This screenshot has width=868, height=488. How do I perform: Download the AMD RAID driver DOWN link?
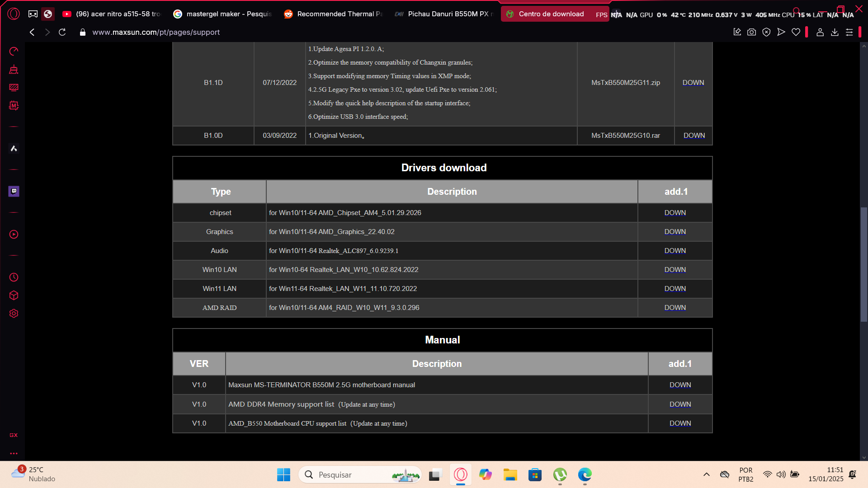[x=675, y=308]
